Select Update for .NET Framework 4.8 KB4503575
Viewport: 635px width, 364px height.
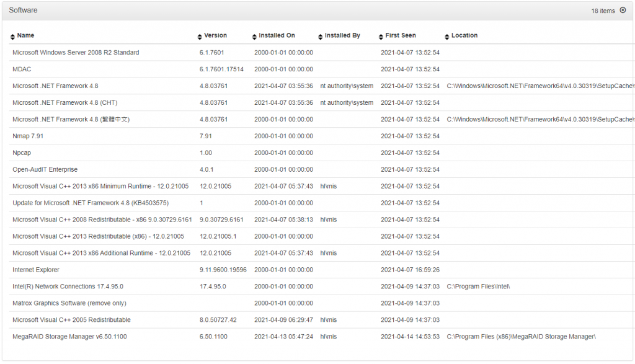pos(91,203)
